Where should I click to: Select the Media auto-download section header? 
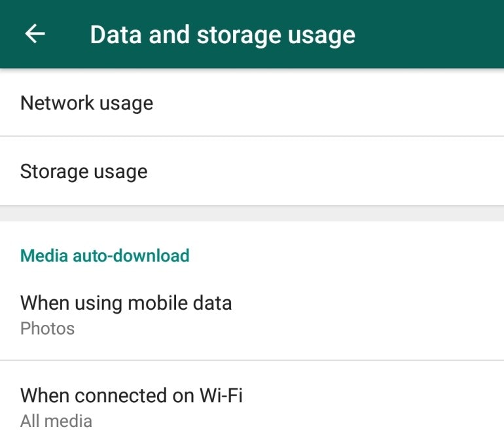[x=105, y=255]
